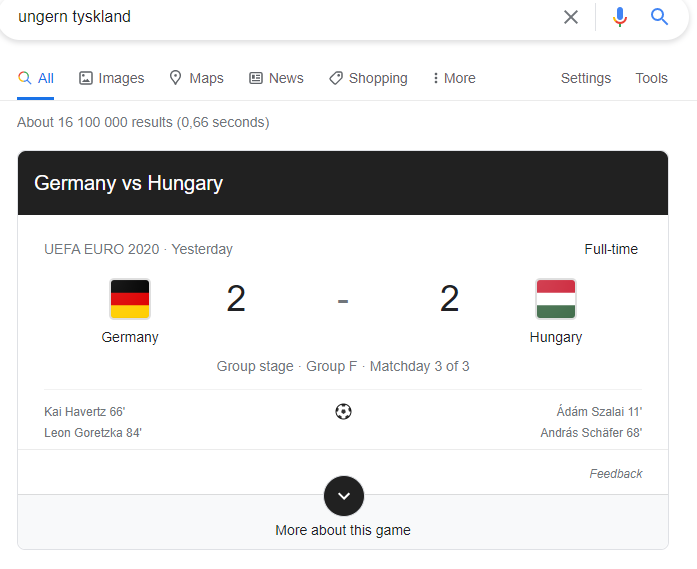Switch to the Maps tab
Screen dimensions: 697x569
196,78
